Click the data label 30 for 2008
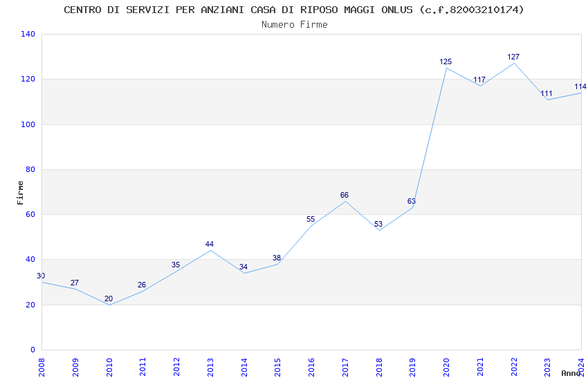 41,276
